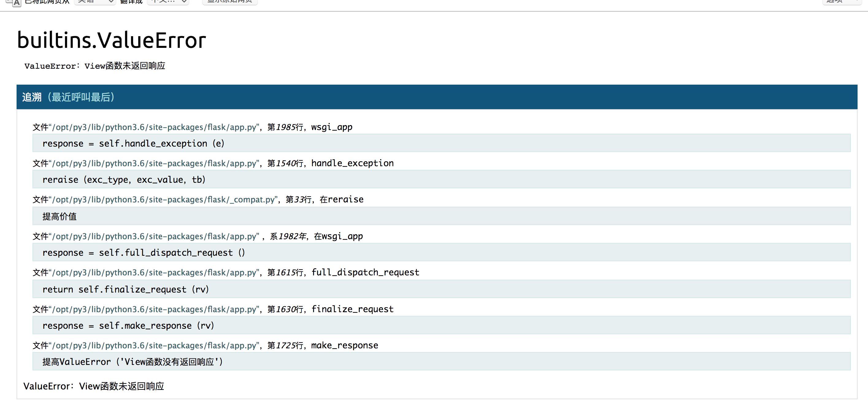Click the app.py path of handle_exception frame
The width and height of the screenshot is (868, 406).
point(154,163)
